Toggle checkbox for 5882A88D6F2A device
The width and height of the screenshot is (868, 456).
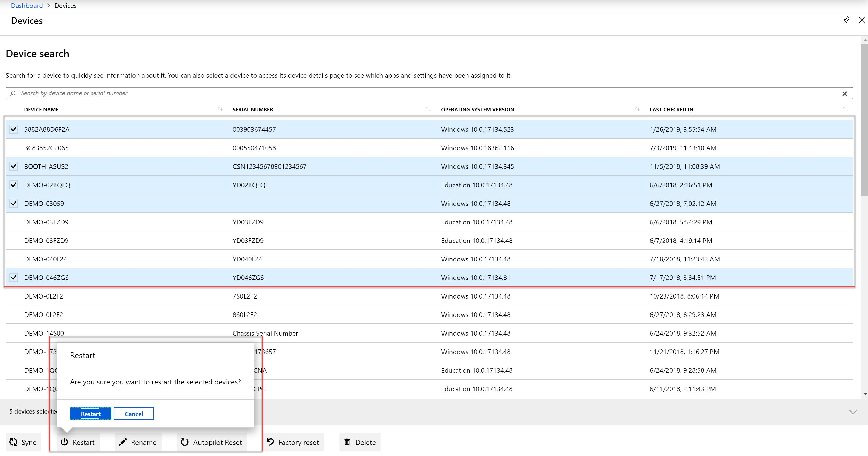click(x=13, y=129)
